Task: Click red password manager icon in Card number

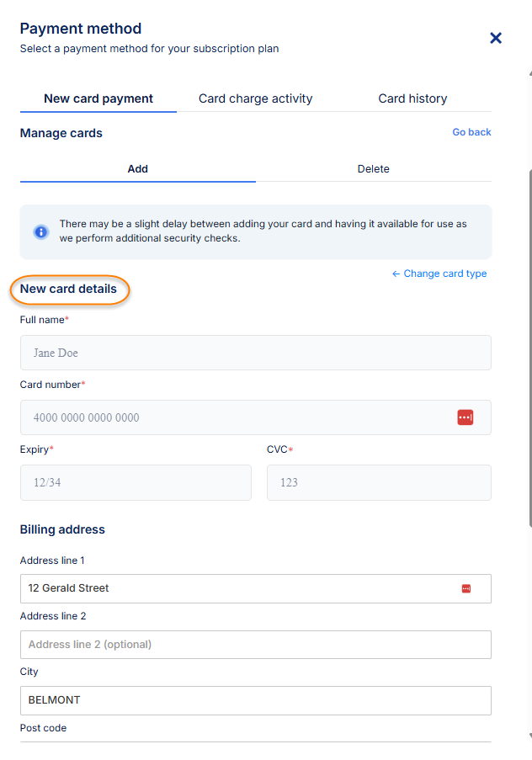Action: tap(465, 417)
